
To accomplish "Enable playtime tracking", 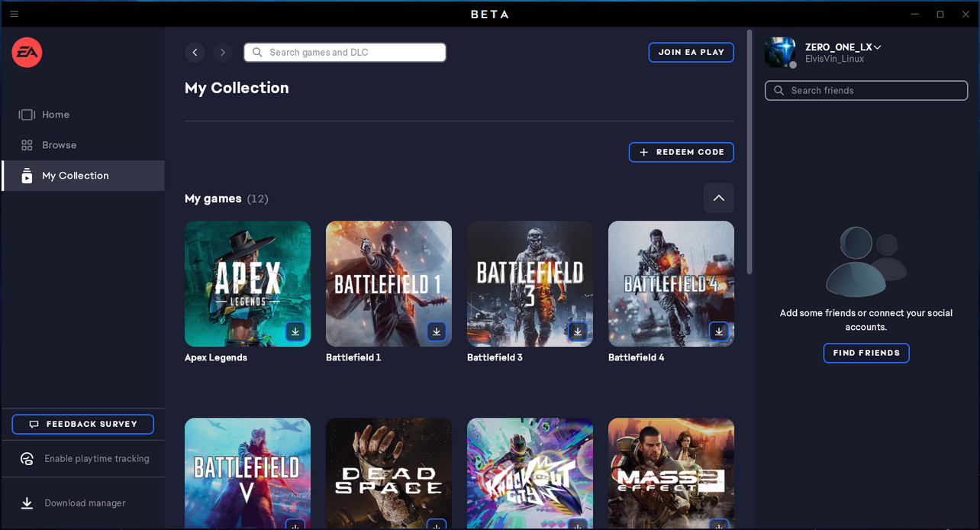I will [x=82, y=459].
